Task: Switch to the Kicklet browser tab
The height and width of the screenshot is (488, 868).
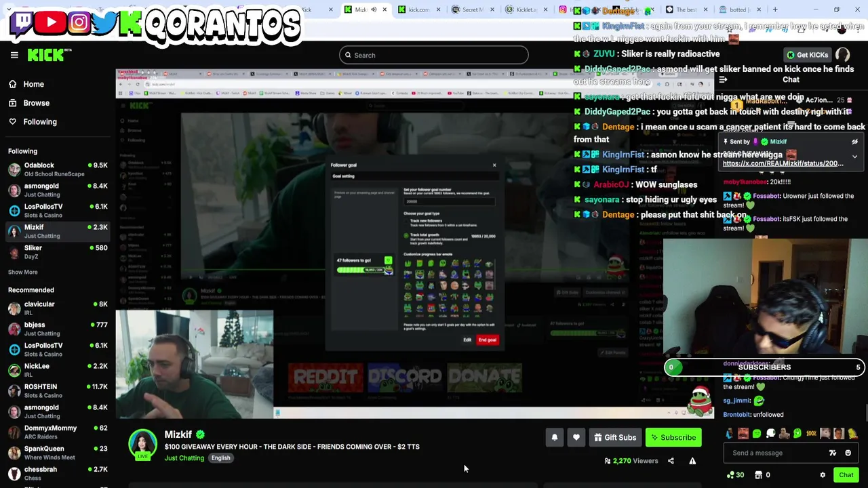Action: (526, 9)
